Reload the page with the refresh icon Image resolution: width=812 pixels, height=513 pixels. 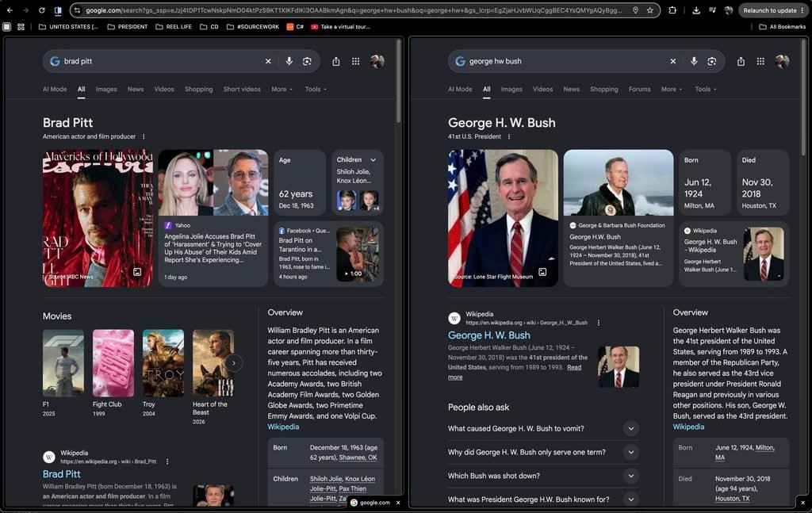[x=41, y=10]
